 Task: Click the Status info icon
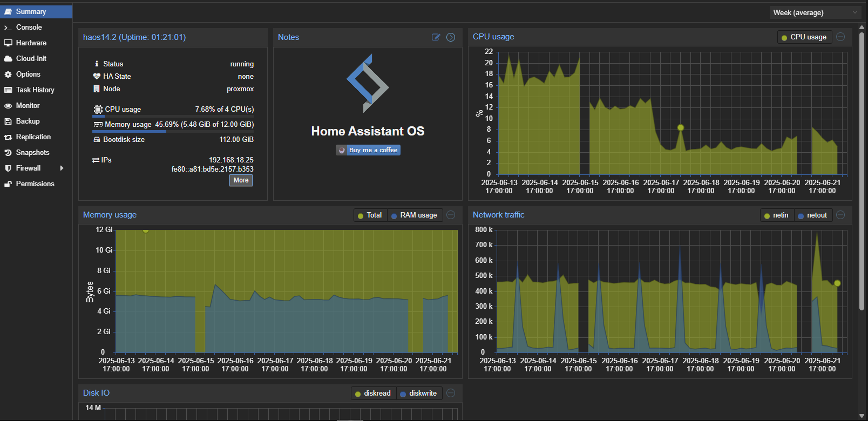(97, 64)
